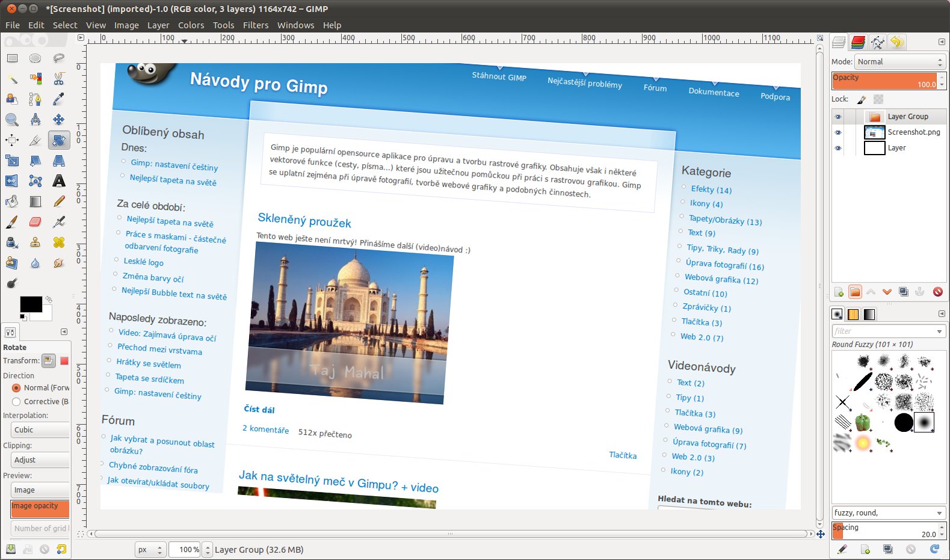Toggle Lock alpha channel checker icon
Viewport: 950px width, 560px height.
(878, 99)
